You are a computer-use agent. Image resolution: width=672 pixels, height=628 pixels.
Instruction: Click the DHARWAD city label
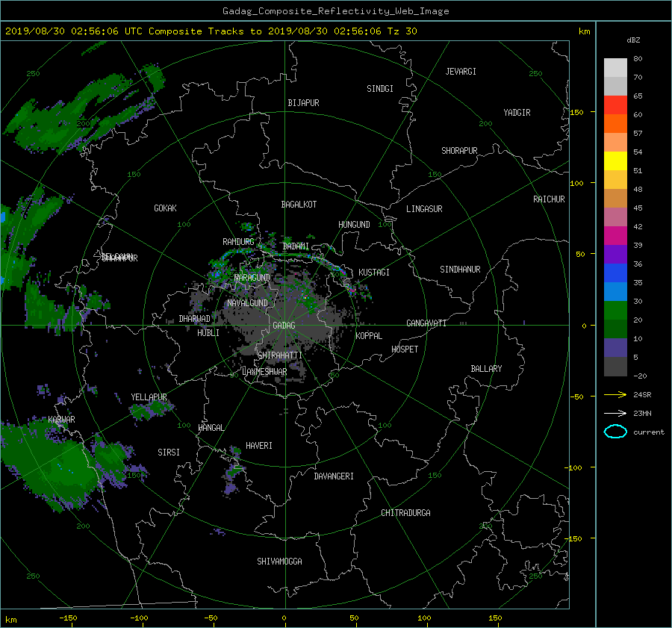pyautogui.click(x=194, y=319)
